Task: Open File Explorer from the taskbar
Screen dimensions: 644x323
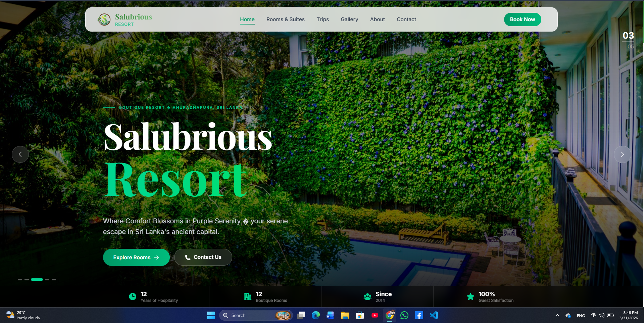Action: tap(345, 315)
